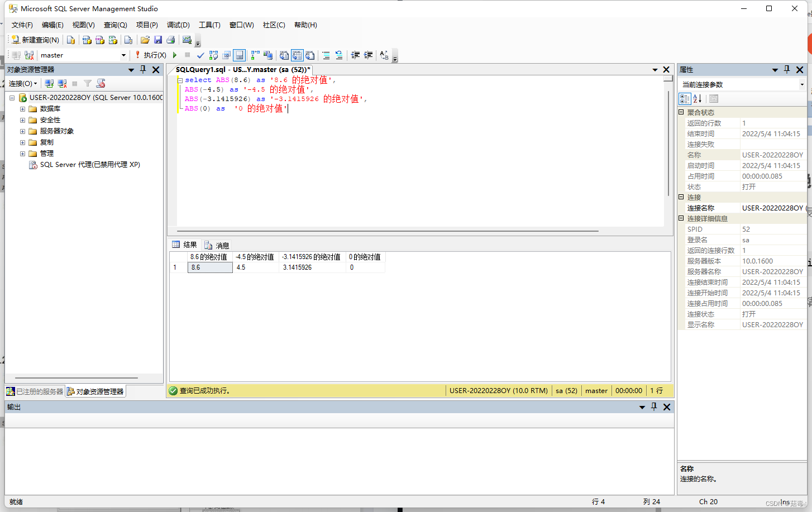Image resolution: width=812 pixels, height=512 pixels.
Task: Save the query with floppy disk icon
Action: point(158,40)
